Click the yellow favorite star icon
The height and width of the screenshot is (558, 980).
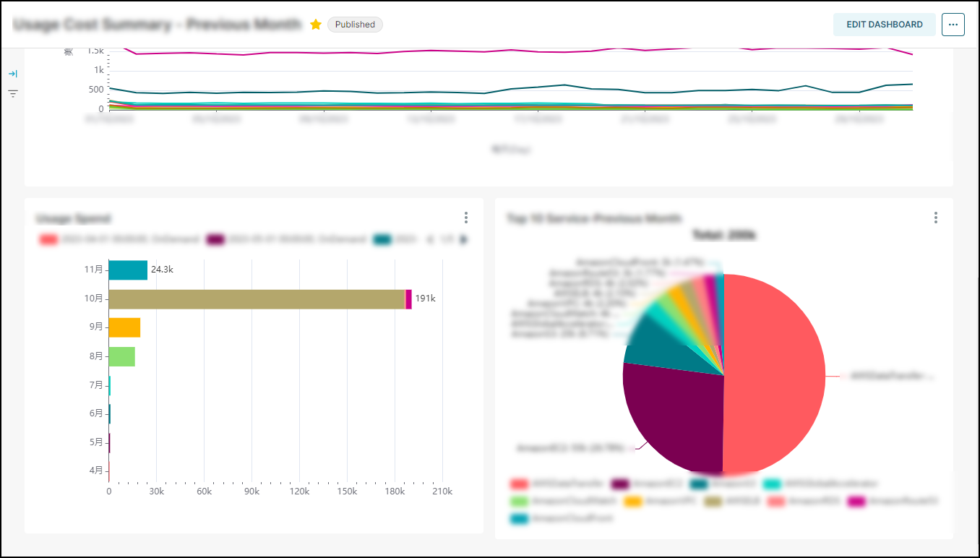(316, 25)
